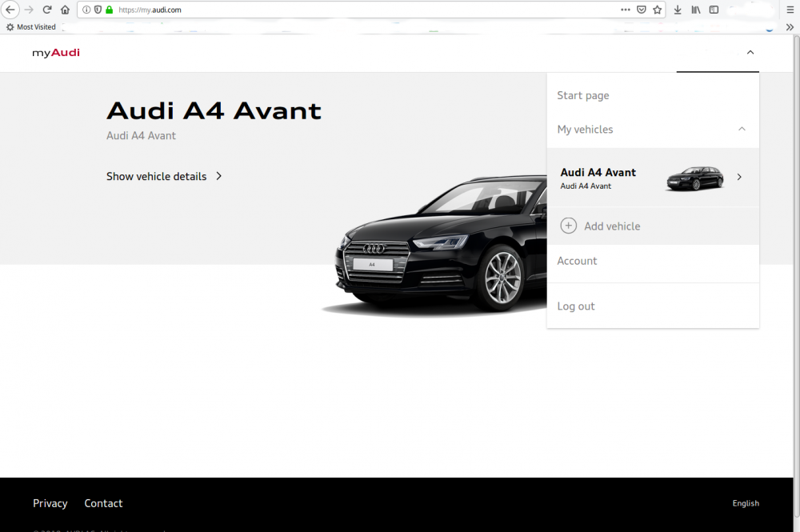Select Audi A4 Avant in vehicle list

pyautogui.click(x=653, y=178)
